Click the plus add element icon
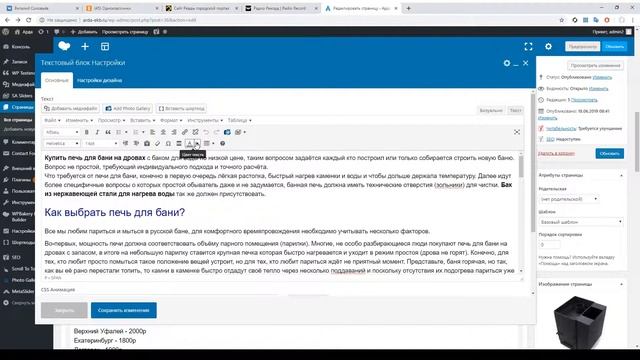 tap(85, 47)
